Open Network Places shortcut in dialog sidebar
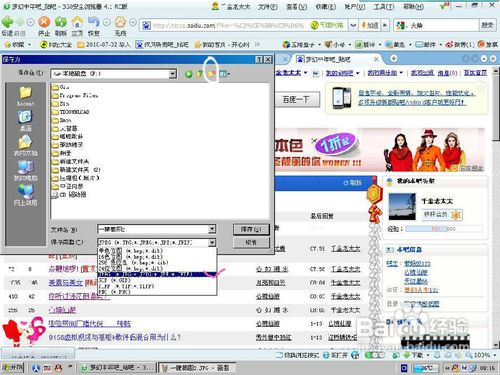This screenshot has height=375, width=500. (x=25, y=195)
